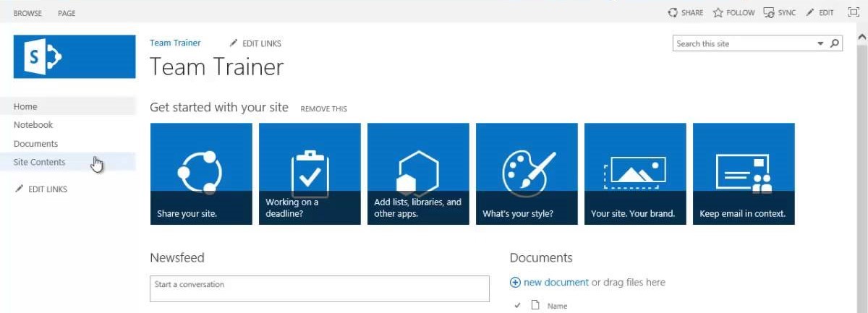Open Site Contents in left navigation
Screen dimensions: 868x313
click(40, 162)
